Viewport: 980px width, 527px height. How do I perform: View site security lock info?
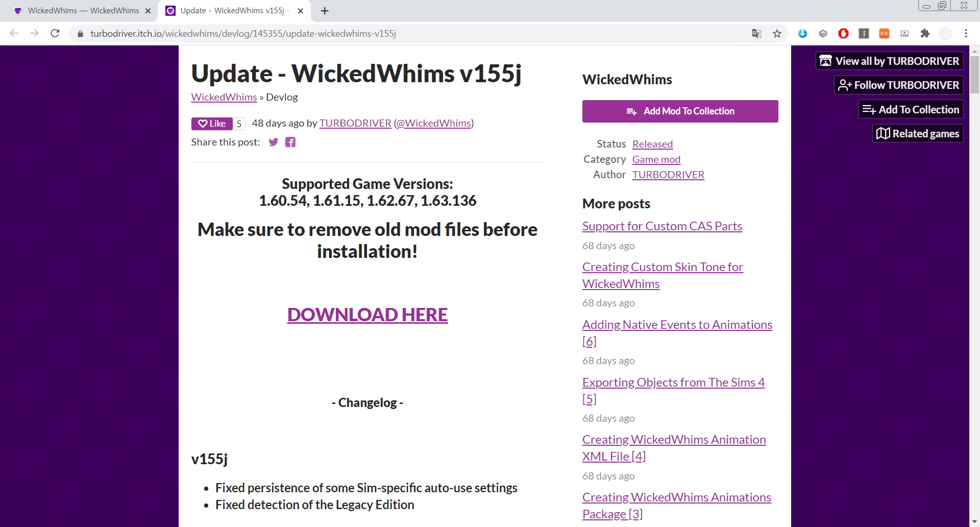80,34
